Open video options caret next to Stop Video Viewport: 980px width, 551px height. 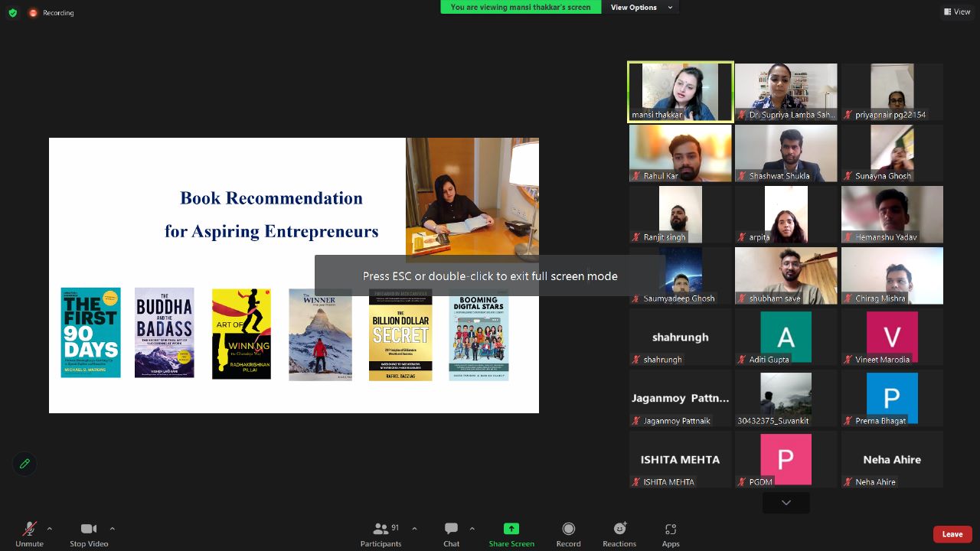pyautogui.click(x=113, y=528)
